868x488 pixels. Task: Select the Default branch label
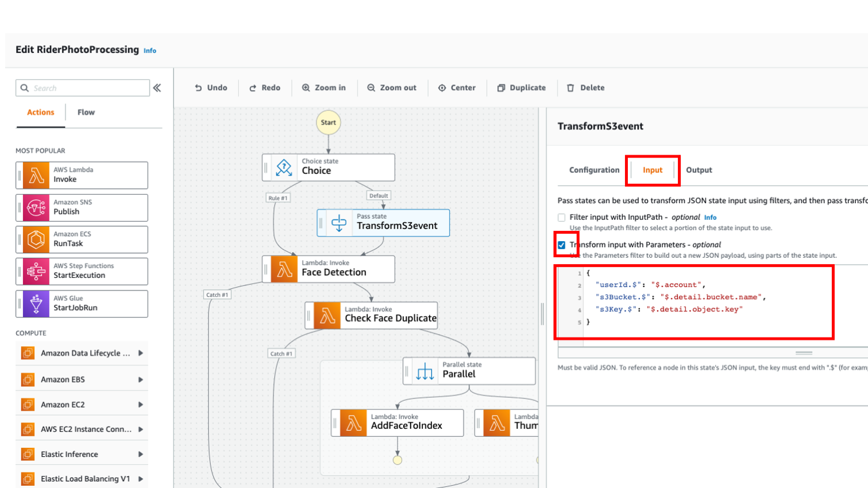379,196
